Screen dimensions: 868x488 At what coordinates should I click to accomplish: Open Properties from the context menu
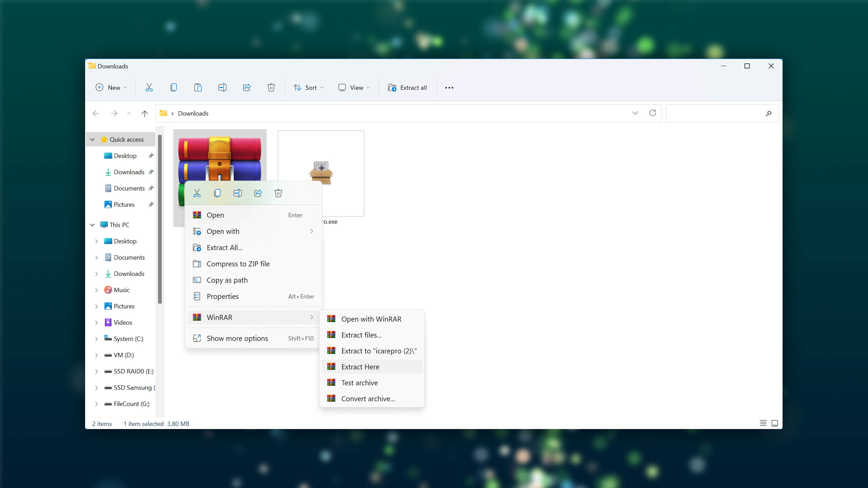click(x=253, y=297)
